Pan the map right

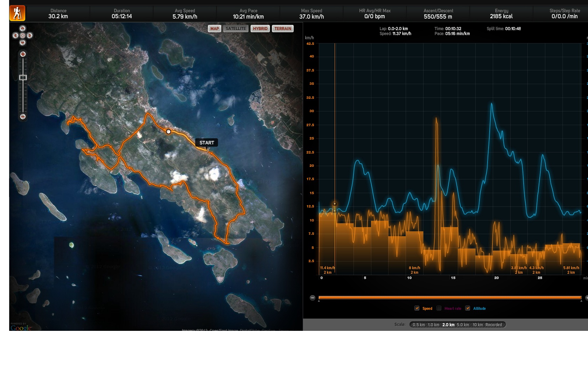coord(30,35)
